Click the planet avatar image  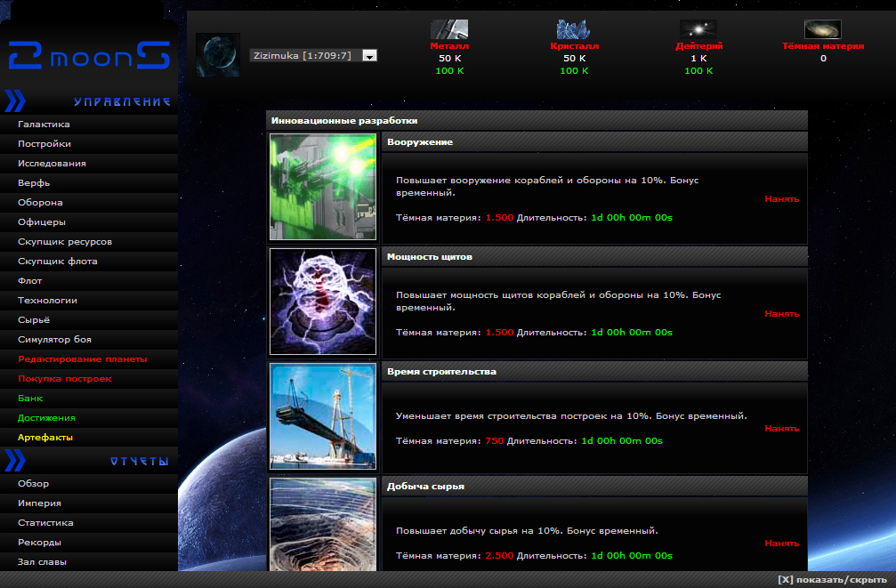218,55
